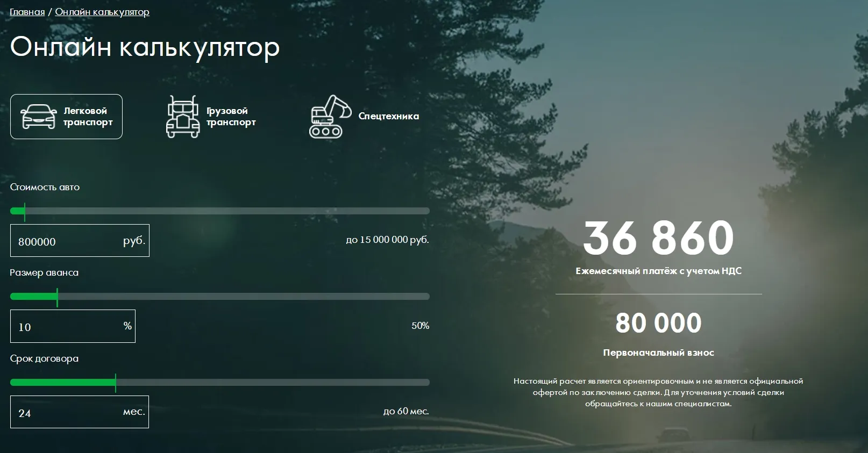Click the truck icon
Screen dimensions: 868x453
[182, 117]
